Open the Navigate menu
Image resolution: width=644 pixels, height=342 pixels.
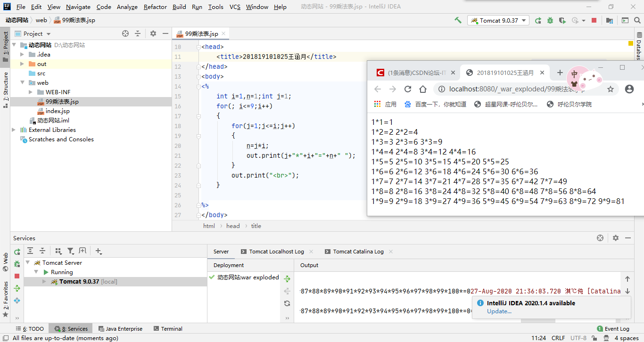coord(78,7)
